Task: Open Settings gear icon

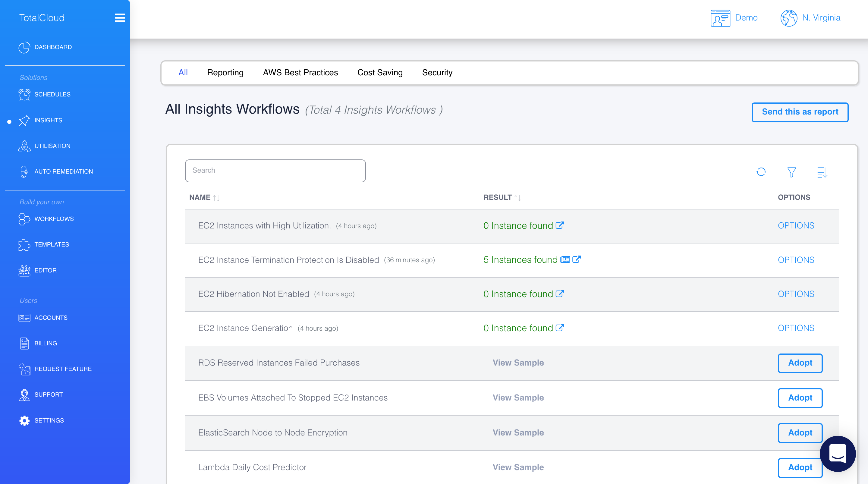Action: pyautogui.click(x=24, y=420)
